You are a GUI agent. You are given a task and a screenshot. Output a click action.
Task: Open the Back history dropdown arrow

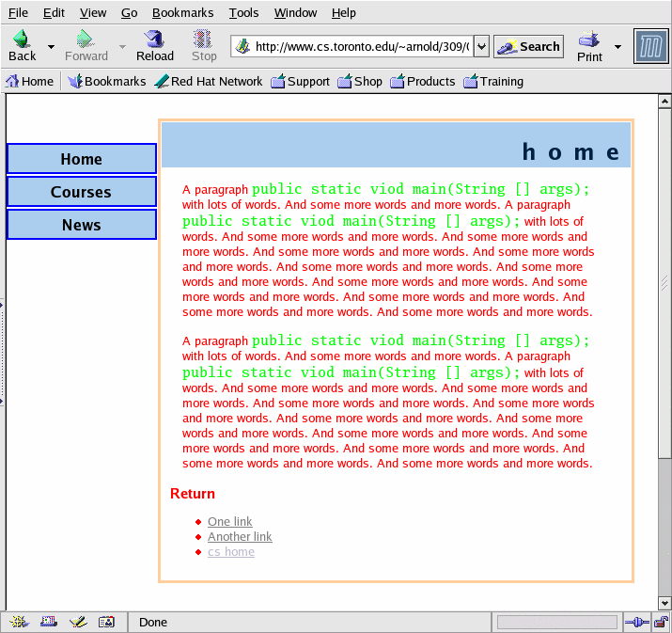(51, 46)
